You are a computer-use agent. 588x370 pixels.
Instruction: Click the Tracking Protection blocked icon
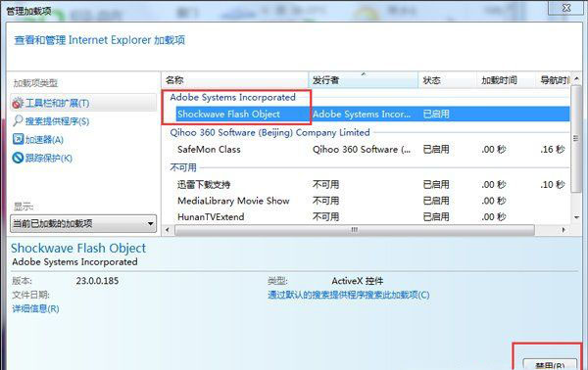tap(18, 158)
